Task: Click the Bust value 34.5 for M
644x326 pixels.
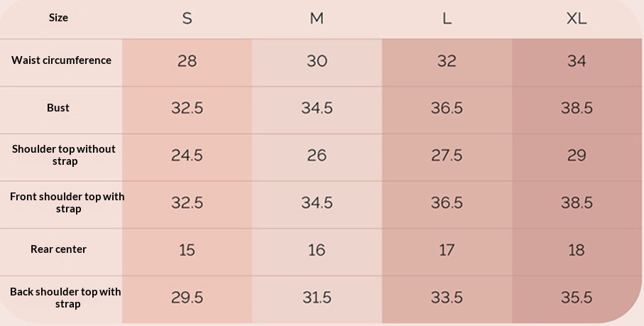Action: pos(317,108)
